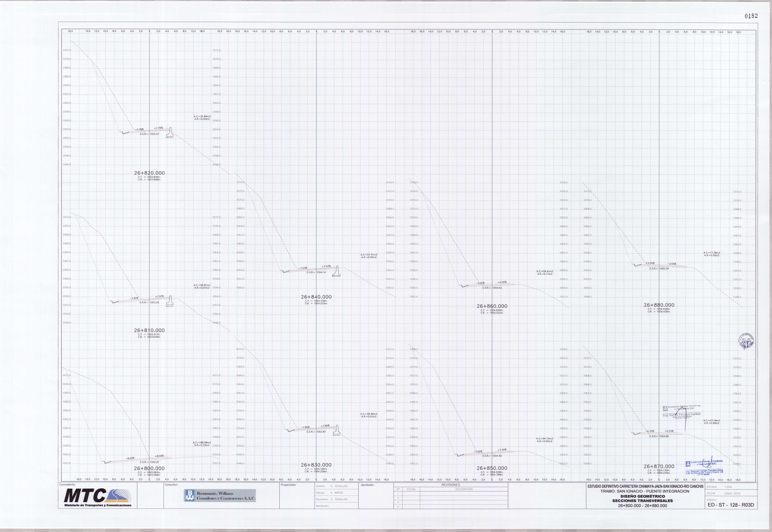Screen dimensions: 772x532
Task: Click station label 26+870.000
Action: pos(659,467)
